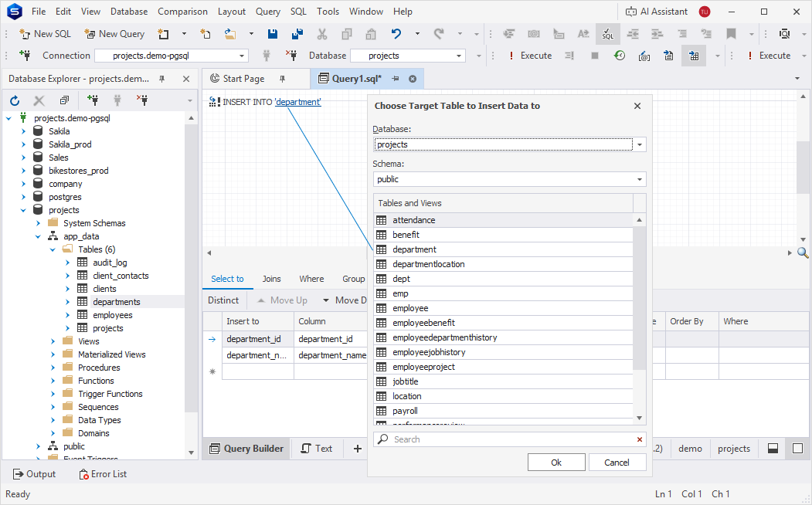Click the Stop execution square icon
The width and height of the screenshot is (812, 505).
pyautogui.click(x=594, y=56)
